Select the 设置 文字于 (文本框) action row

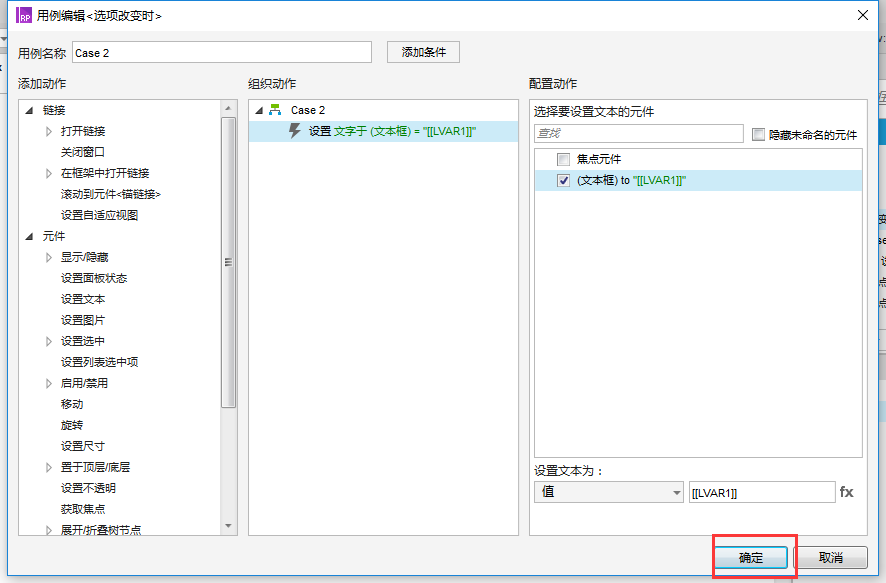(383, 131)
